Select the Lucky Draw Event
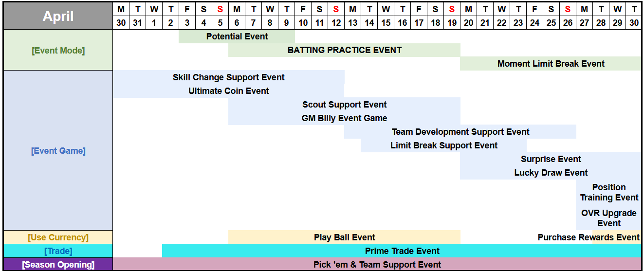This screenshot has width=644, height=271. (x=551, y=173)
